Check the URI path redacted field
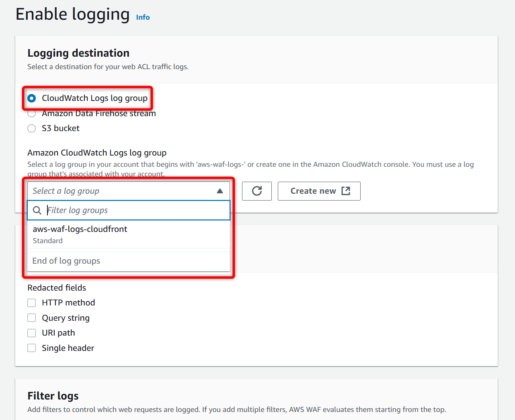 [x=32, y=333]
